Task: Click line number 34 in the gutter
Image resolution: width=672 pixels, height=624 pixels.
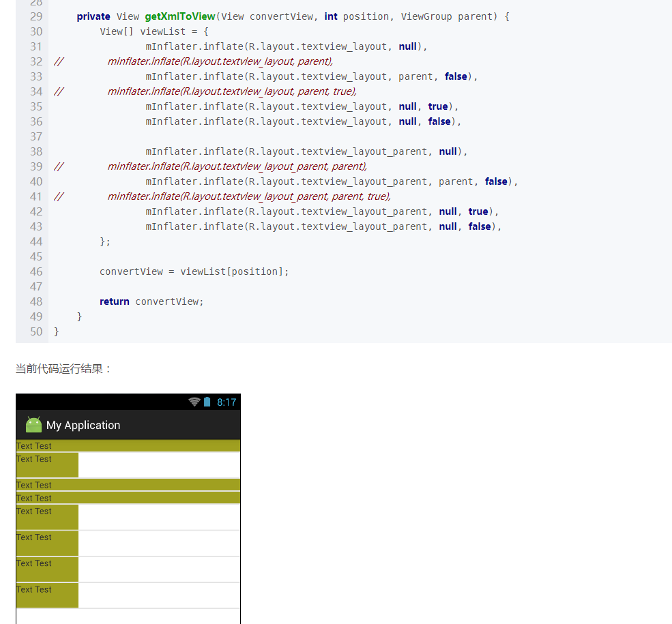Action: [x=36, y=91]
